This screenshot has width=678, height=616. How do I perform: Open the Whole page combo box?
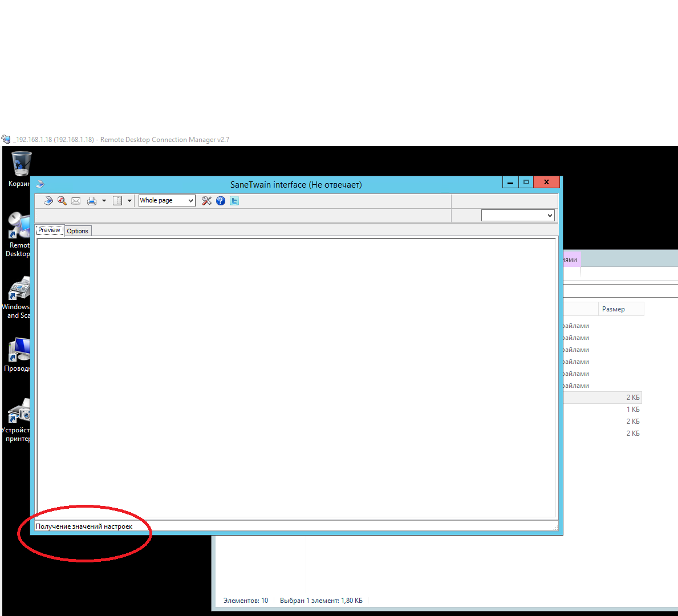tap(167, 201)
